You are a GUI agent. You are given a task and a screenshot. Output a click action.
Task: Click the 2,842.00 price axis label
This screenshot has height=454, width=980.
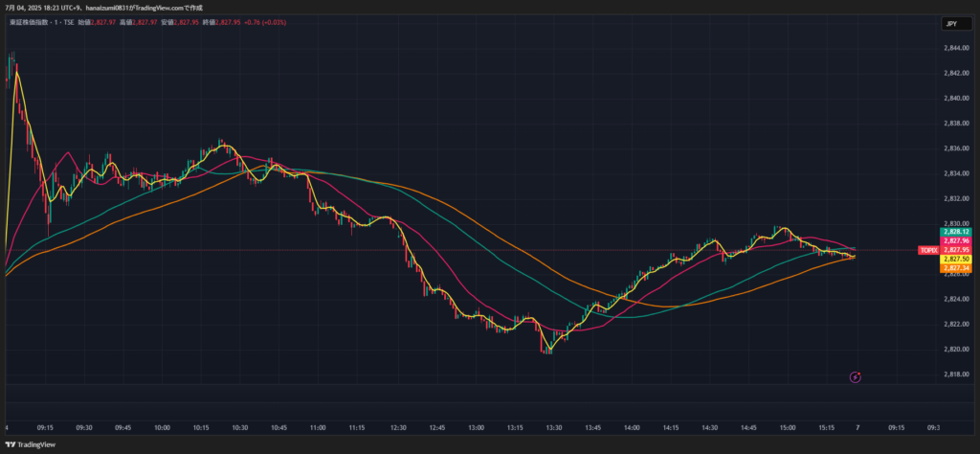point(956,73)
